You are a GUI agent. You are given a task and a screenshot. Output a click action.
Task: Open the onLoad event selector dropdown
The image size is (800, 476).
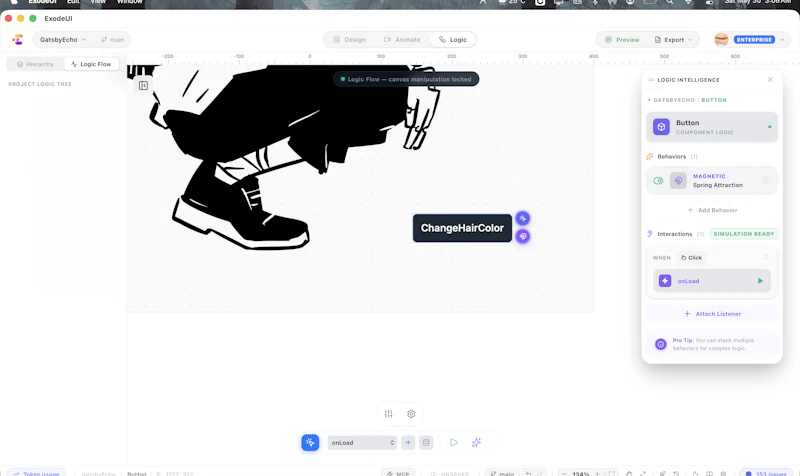[362, 442]
